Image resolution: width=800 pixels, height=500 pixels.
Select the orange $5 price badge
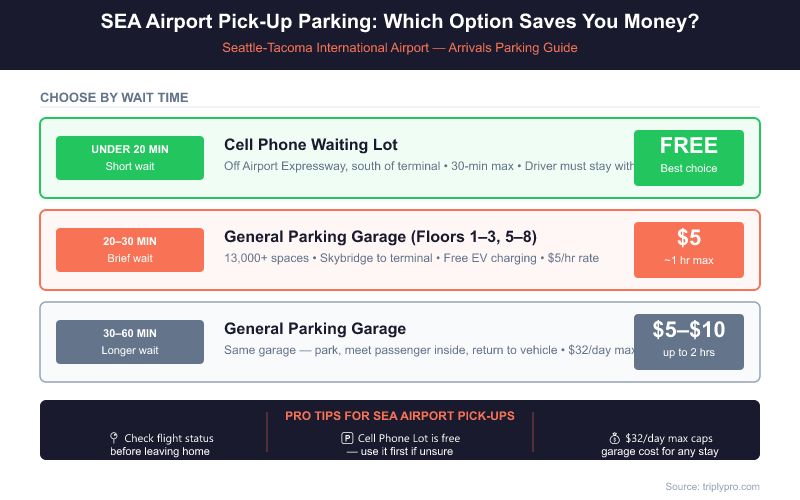(x=689, y=249)
